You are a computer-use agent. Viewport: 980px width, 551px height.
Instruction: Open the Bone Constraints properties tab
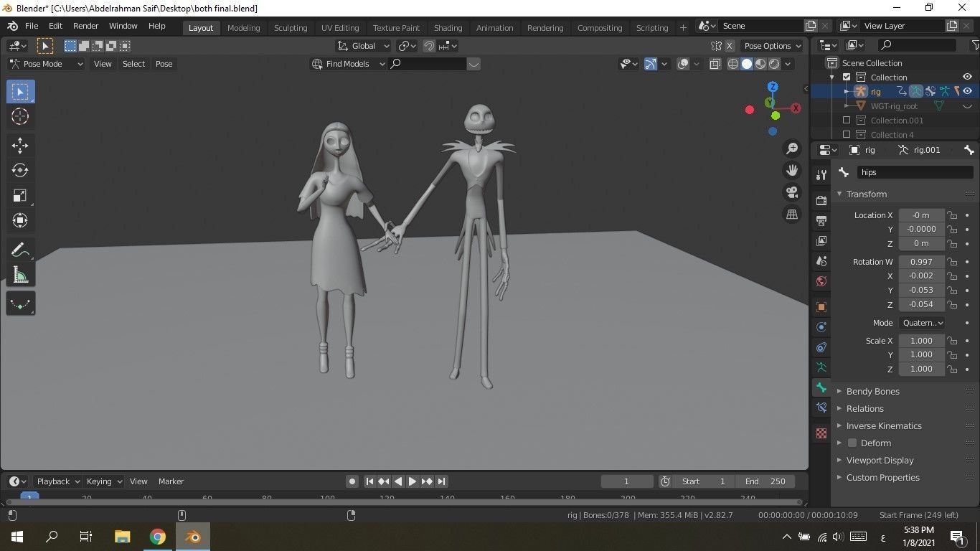pyautogui.click(x=821, y=408)
